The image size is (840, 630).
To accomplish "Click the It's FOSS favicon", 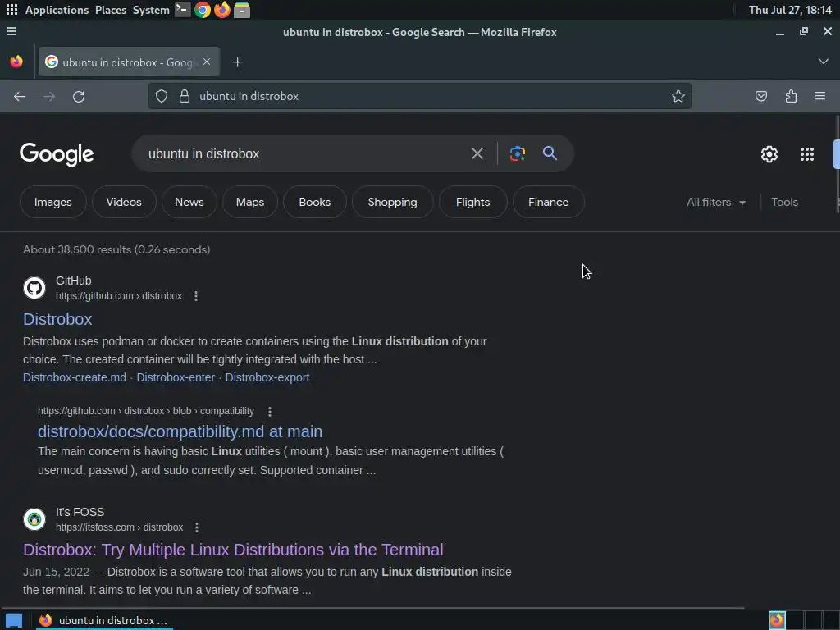I will (34, 519).
